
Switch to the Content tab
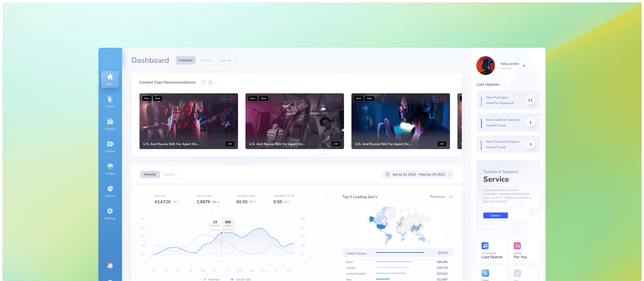[206, 60]
